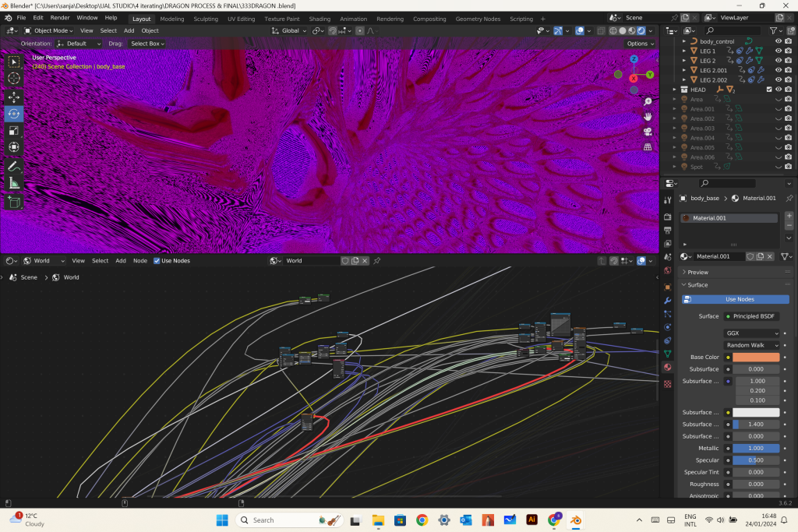
Task: Open the Render menu
Action: click(x=59, y=18)
